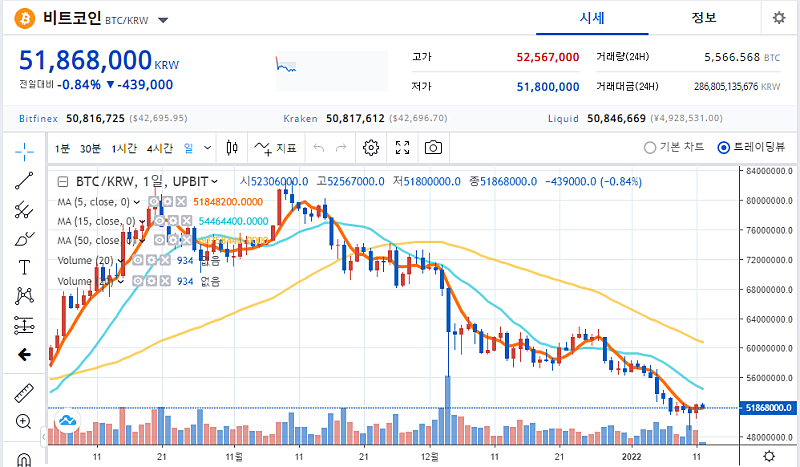This screenshot has width=800, height=467.
Task: Select the 일 daily interval
Action: tap(189, 148)
